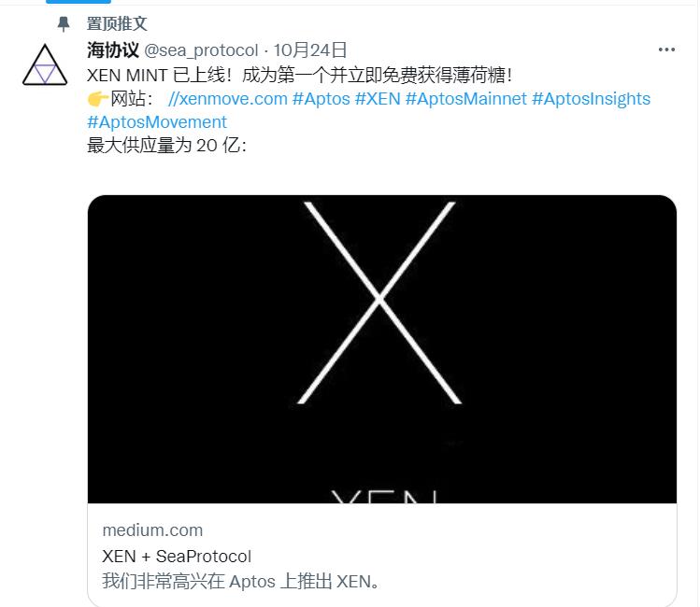The width and height of the screenshot is (700, 607).
Task: Open the three-dot more options menu
Action: [x=666, y=49]
